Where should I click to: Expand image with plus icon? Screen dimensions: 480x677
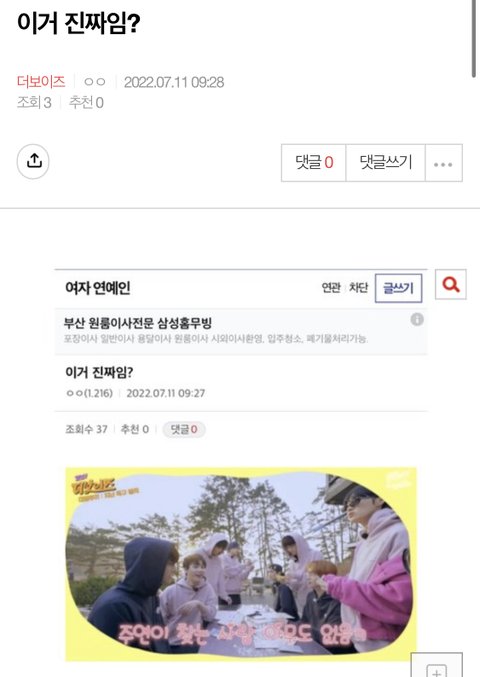[x=436, y=665]
